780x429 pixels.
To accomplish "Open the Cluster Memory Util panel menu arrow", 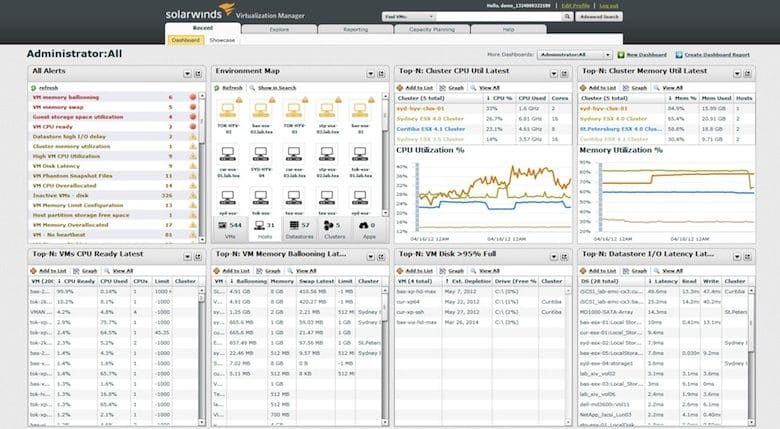I will pos(737,74).
